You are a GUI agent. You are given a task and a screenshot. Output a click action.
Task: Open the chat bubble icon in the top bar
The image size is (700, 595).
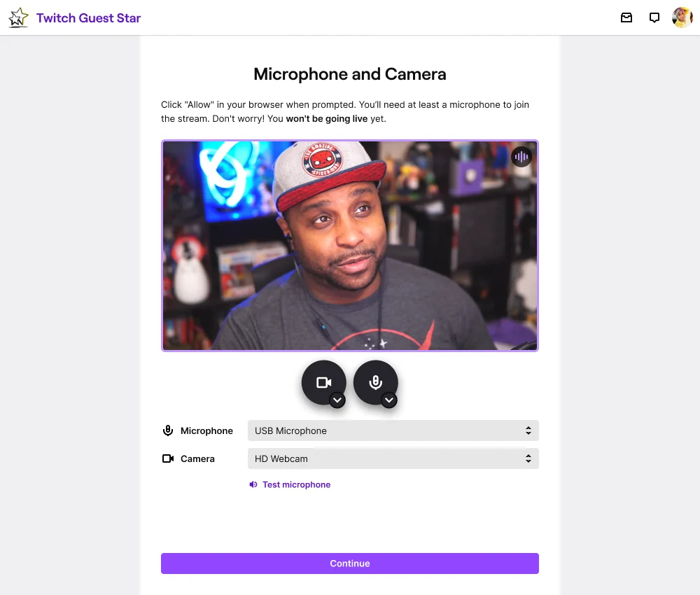[x=654, y=17]
